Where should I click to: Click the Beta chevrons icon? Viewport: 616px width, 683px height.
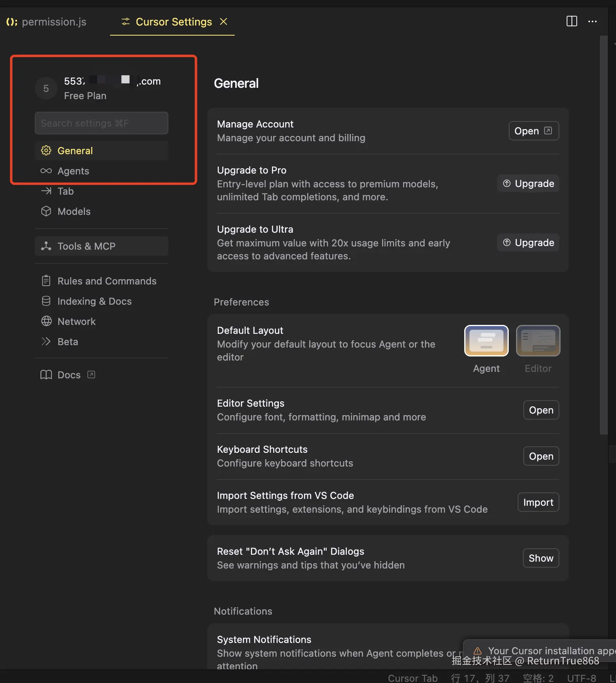tap(46, 341)
